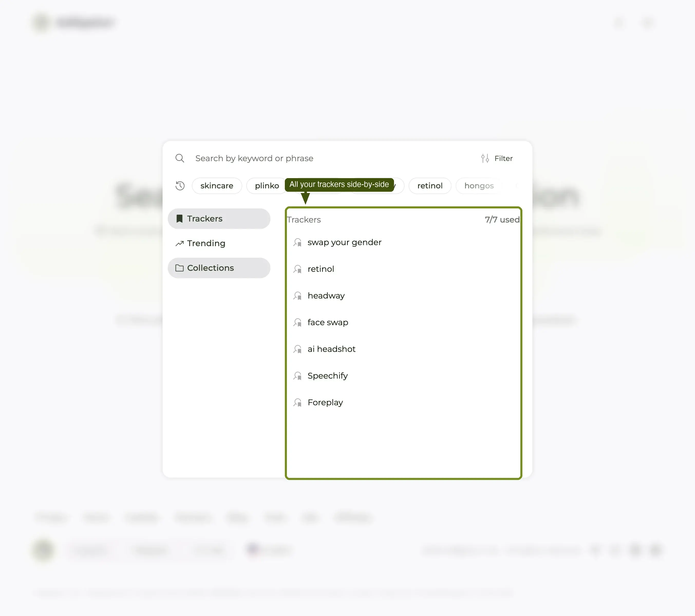Select the skincare recent search chip
Viewport: 695px width, 616px height.
point(217,186)
